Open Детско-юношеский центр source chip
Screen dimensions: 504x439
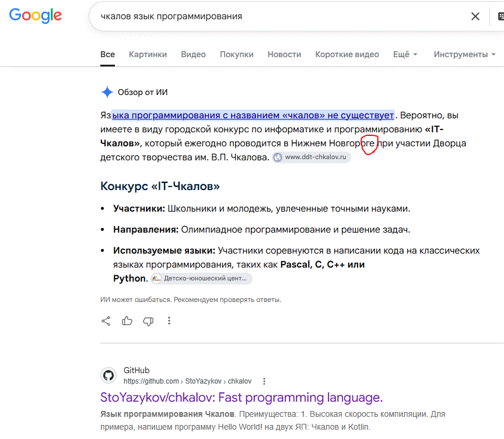point(201,279)
